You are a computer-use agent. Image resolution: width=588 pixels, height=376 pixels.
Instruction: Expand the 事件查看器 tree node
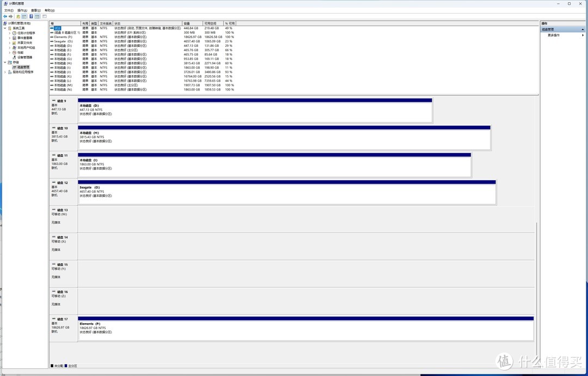tap(10, 38)
